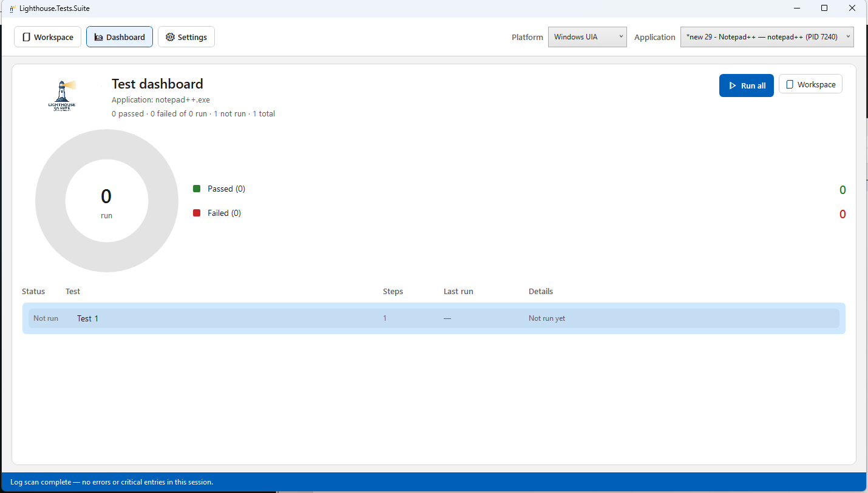Run all tests with Run all
868x493 pixels.
[747, 86]
